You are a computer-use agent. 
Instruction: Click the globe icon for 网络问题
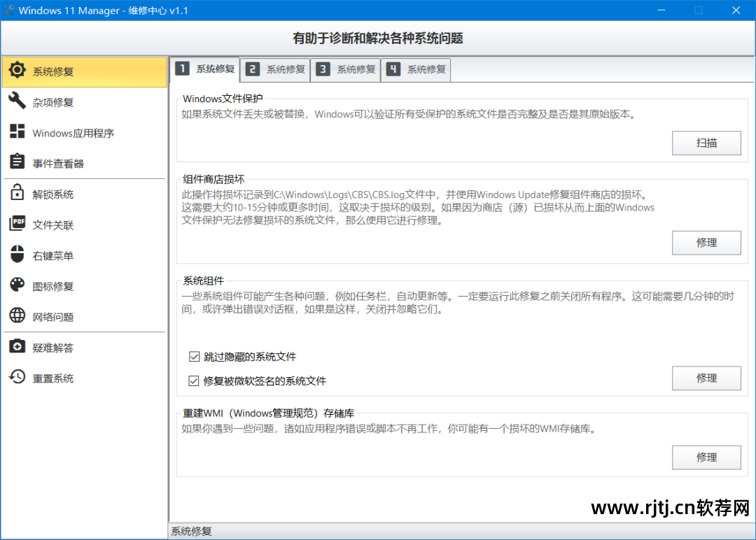click(x=17, y=315)
